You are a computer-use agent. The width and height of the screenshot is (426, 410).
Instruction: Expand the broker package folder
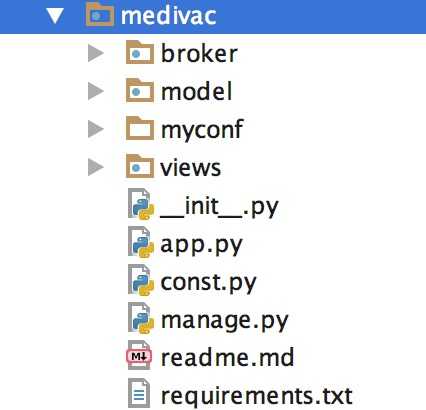pyautogui.click(x=96, y=53)
